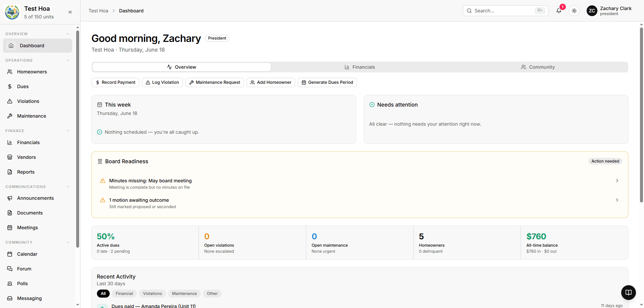Click the This week calendar icon
644x308 pixels.
[x=100, y=105]
